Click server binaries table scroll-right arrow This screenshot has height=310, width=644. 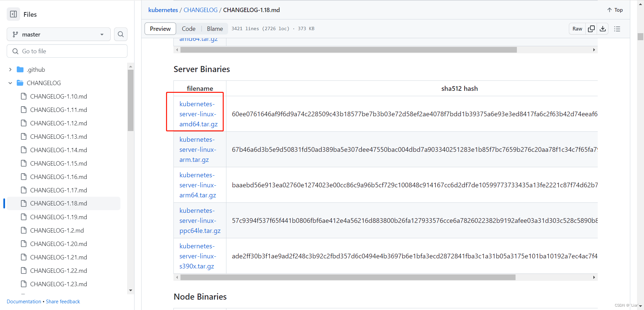pos(594,277)
